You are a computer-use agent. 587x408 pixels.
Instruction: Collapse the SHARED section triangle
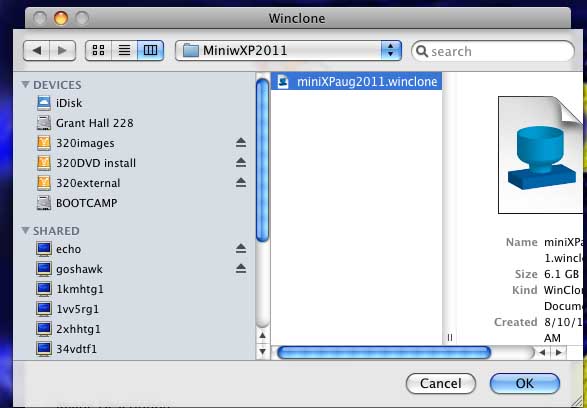coord(25,230)
